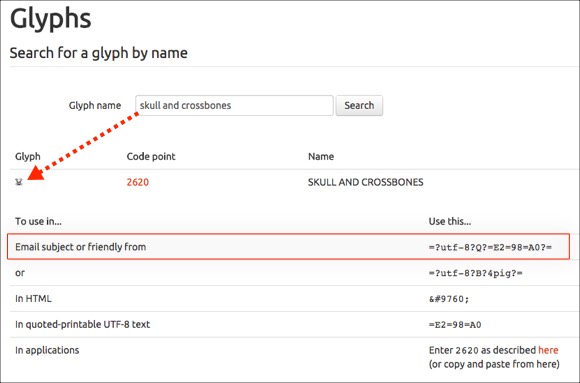
Task: Select the =?utf-8?B?4pig?= code
Action: coord(476,273)
